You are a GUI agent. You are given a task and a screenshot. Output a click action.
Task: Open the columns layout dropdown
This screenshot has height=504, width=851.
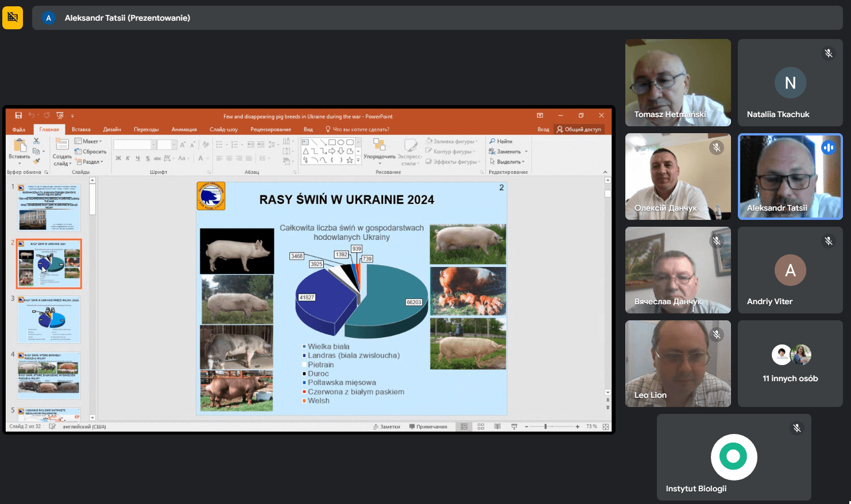[264, 158]
